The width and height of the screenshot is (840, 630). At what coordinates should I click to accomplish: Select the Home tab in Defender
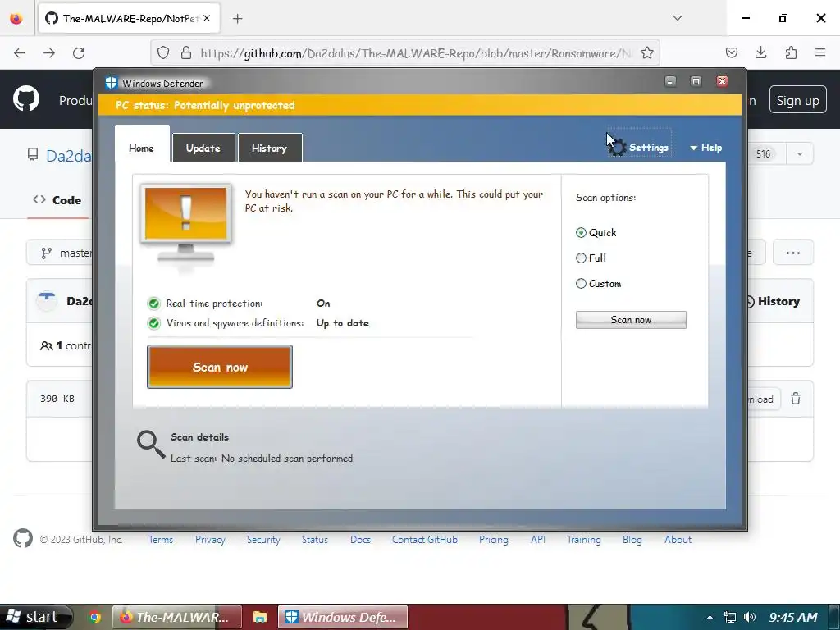[x=141, y=148]
